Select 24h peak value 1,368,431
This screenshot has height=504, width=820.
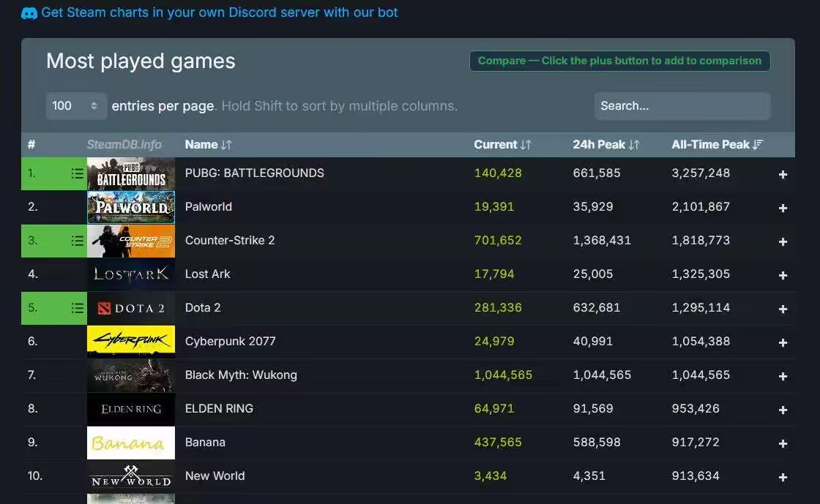(602, 240)
